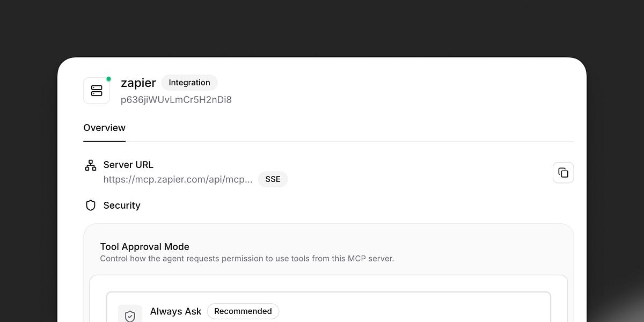This screenshot has width=644, height=322.
Task: Click the zapier server stack icon
Action: point(97,91)
